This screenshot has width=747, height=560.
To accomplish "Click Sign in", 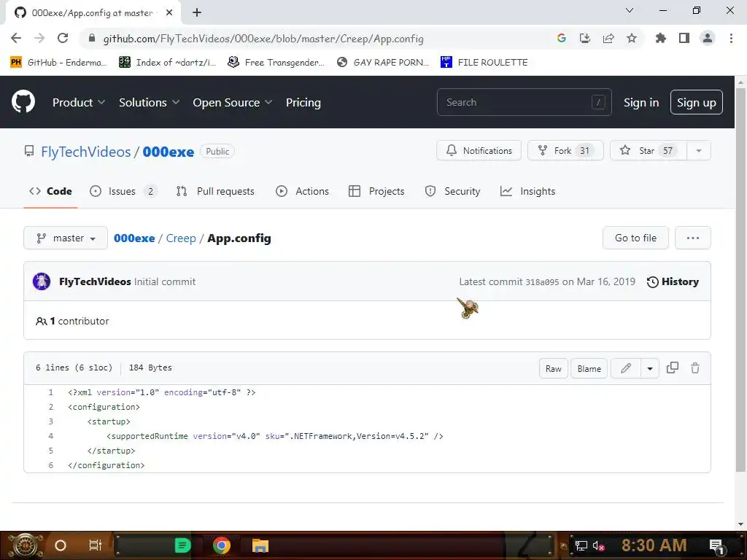I will point(640,102).
